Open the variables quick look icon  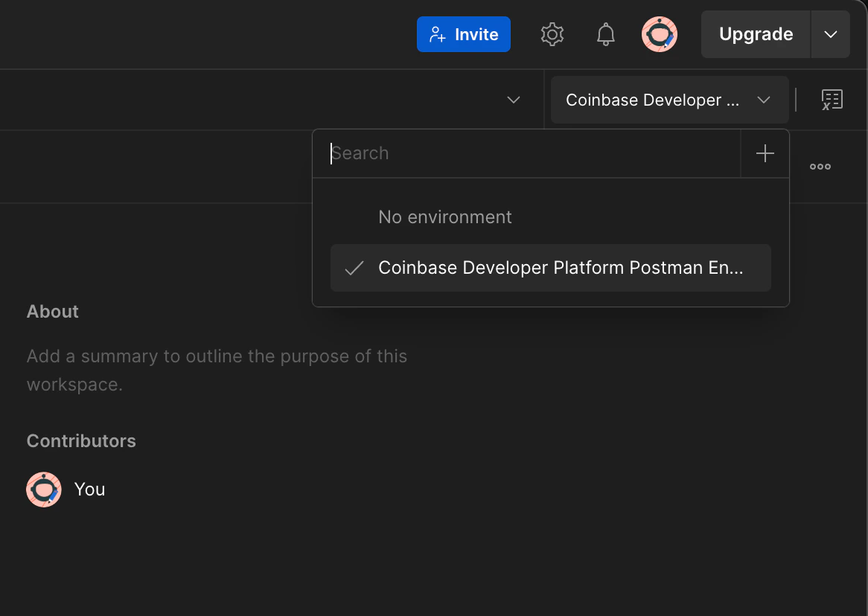(832, 100)
